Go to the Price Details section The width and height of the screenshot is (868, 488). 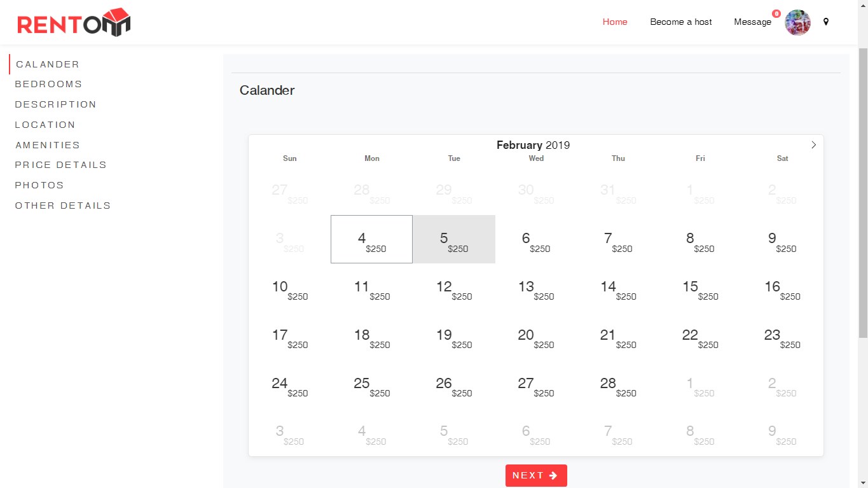(x=61, y=165)
